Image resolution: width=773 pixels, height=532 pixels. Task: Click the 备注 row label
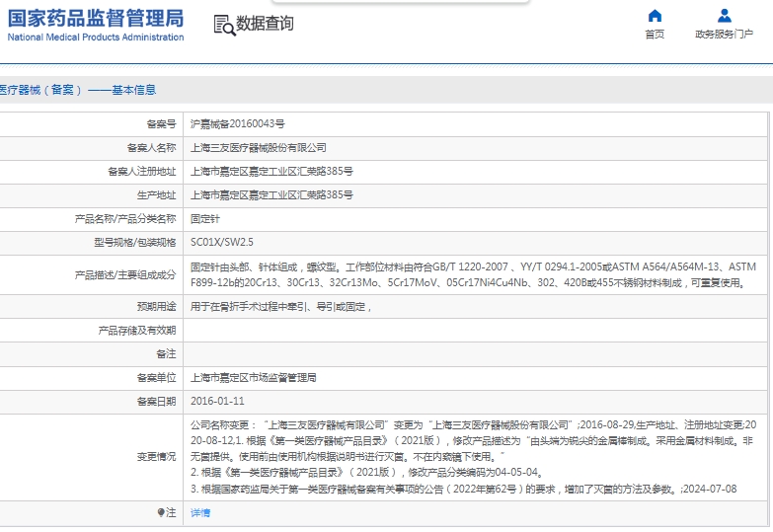click(166, 353)
